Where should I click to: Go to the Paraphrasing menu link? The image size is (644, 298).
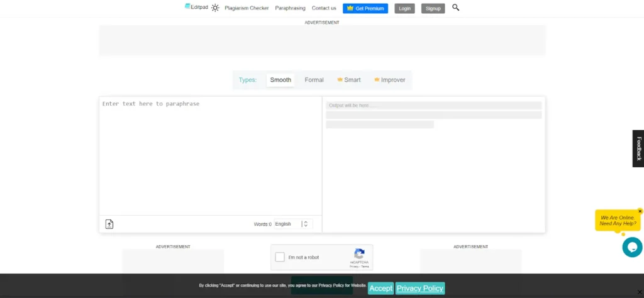click(x=290, y=8)
